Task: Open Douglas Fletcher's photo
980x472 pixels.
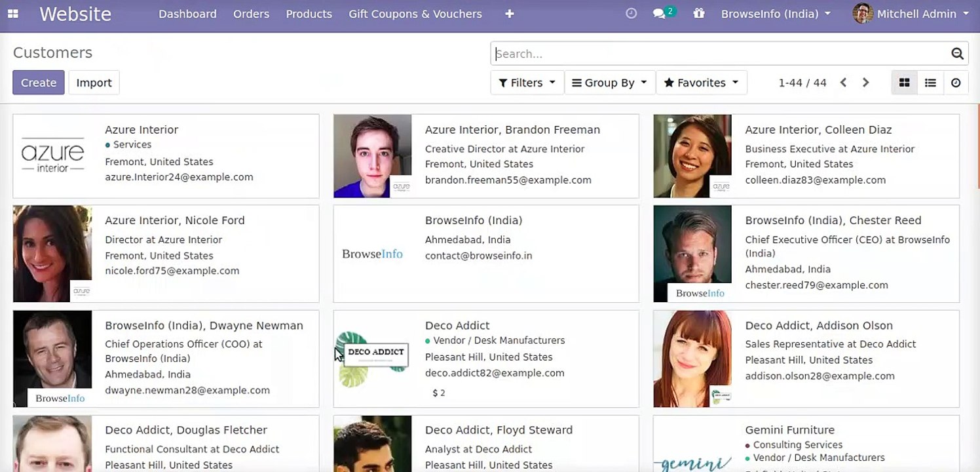Action: pyautogui.click(x=52, y=444)
